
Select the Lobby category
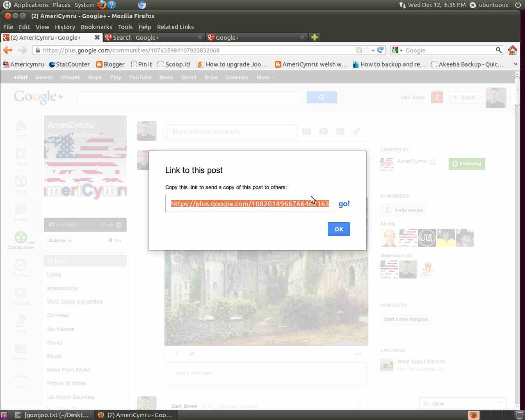point(54,275)
